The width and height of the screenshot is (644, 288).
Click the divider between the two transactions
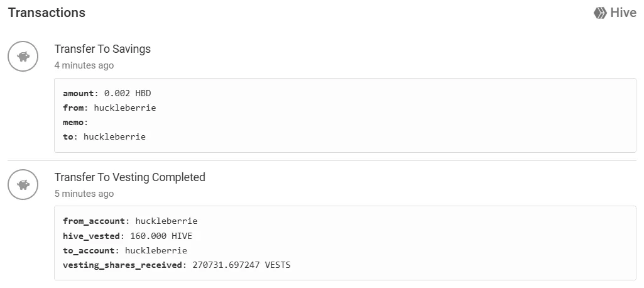click(x=322, y=160)
